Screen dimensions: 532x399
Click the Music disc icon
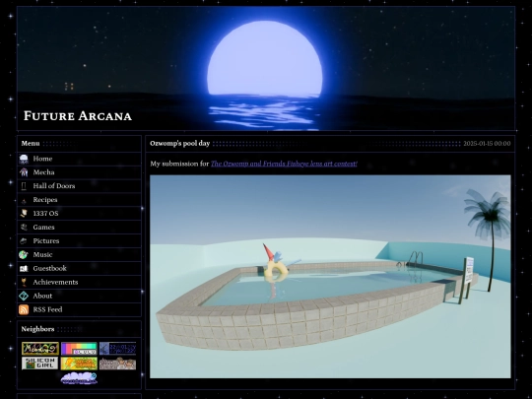tap(24, 255)
